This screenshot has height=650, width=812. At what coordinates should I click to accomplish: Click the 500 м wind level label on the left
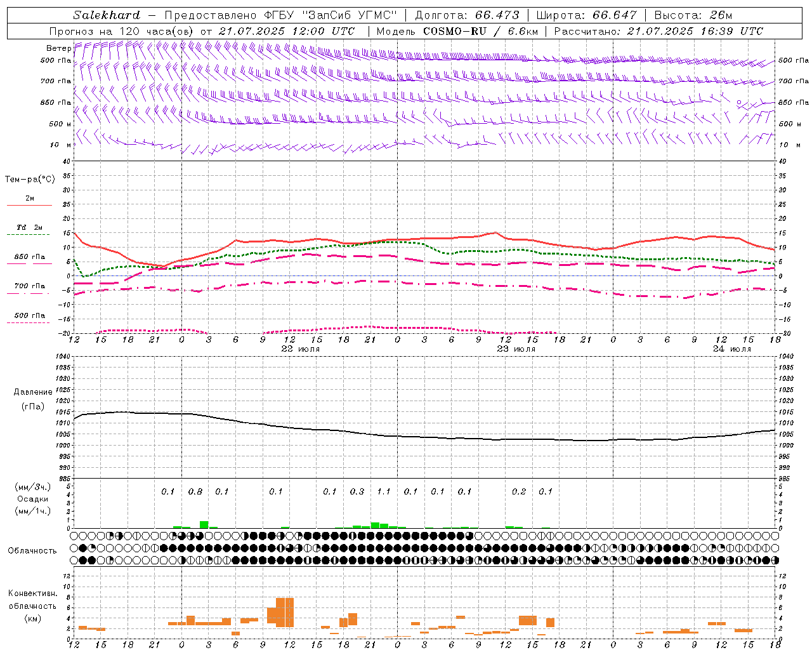[60, 124]
